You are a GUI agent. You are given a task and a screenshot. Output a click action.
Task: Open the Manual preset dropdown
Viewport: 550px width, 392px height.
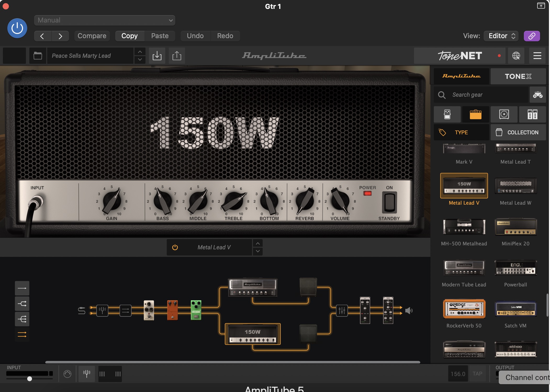(x=105, y=20)
